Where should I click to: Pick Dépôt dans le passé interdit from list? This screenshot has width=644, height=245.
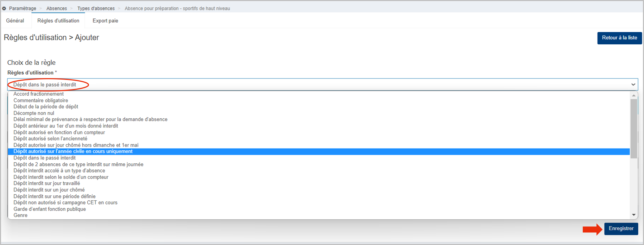(x=319, y=158)
